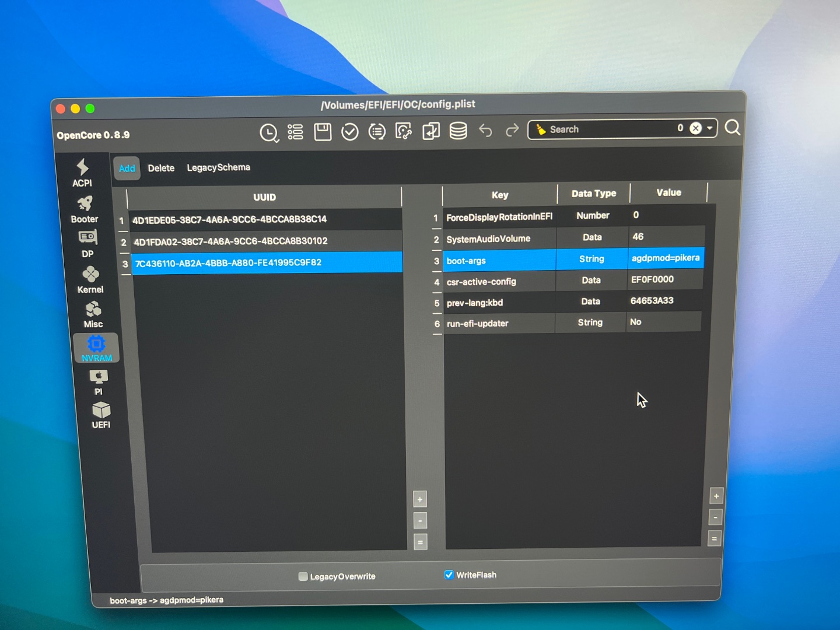Click the circled list toolbar icon

coord(377,132)
